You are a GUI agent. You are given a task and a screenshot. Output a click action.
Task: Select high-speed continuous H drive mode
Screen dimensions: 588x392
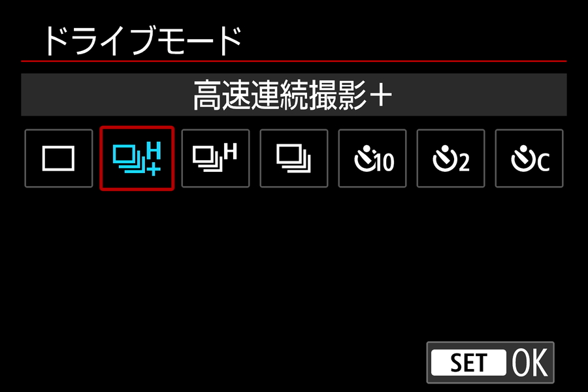[215, 158]
